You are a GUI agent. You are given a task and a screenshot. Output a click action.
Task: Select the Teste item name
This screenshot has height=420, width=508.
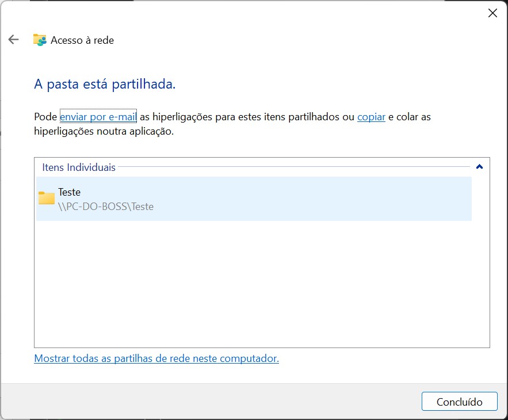click(x=69, y=192)
